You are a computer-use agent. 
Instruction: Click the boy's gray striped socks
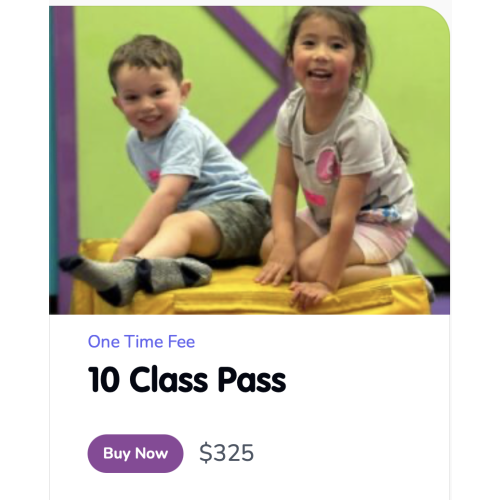tap(137, 276)
